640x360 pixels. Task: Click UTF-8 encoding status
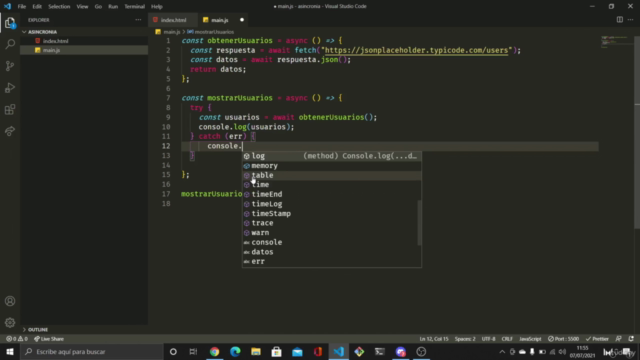click(489, 339)
